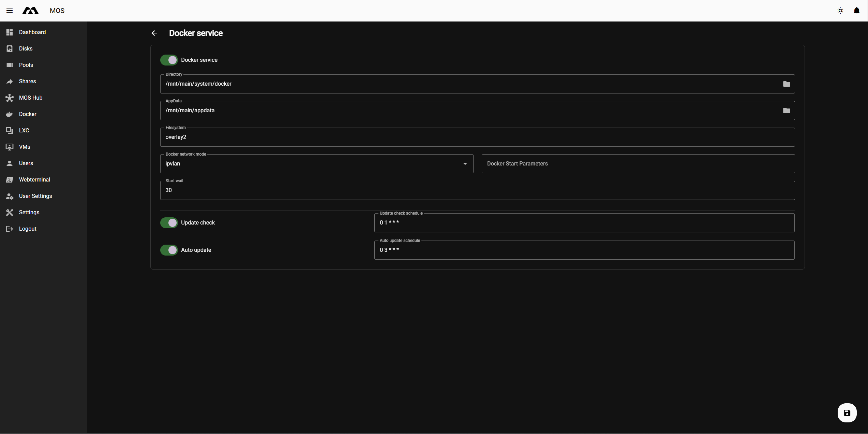
Task: Disable Auto update
Action: (169, 250)
